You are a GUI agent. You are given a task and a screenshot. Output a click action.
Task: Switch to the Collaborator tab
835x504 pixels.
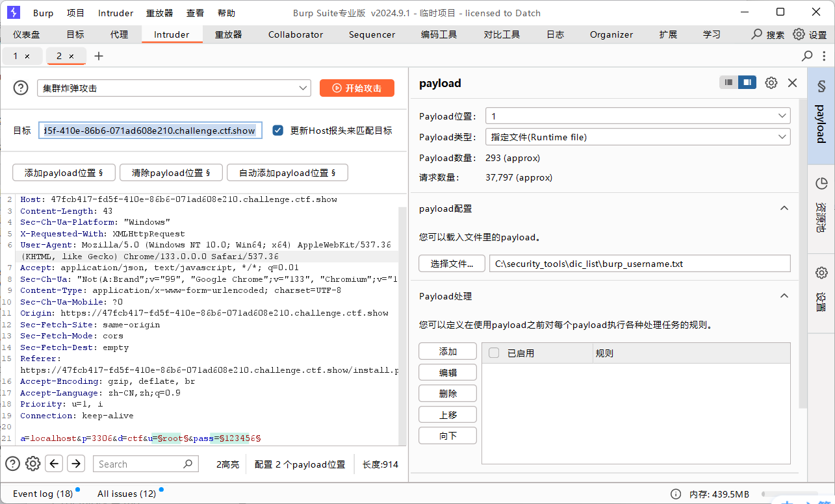[x=296, y=34]
